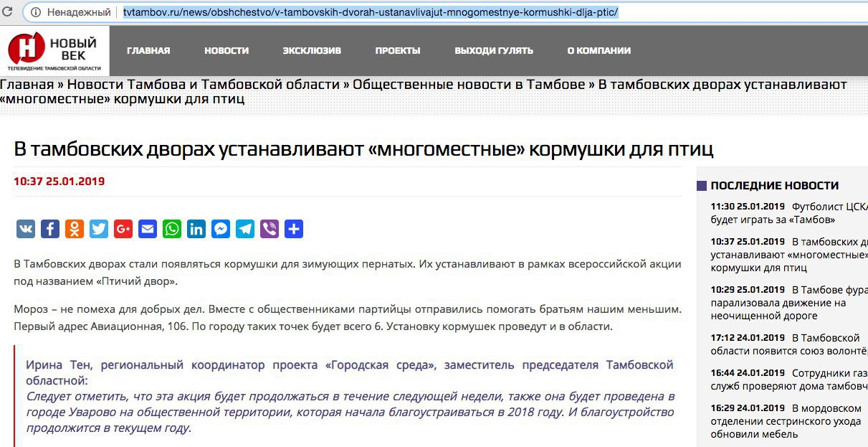
Task: Click the Новый Век site logo
Action: [54, 51]
